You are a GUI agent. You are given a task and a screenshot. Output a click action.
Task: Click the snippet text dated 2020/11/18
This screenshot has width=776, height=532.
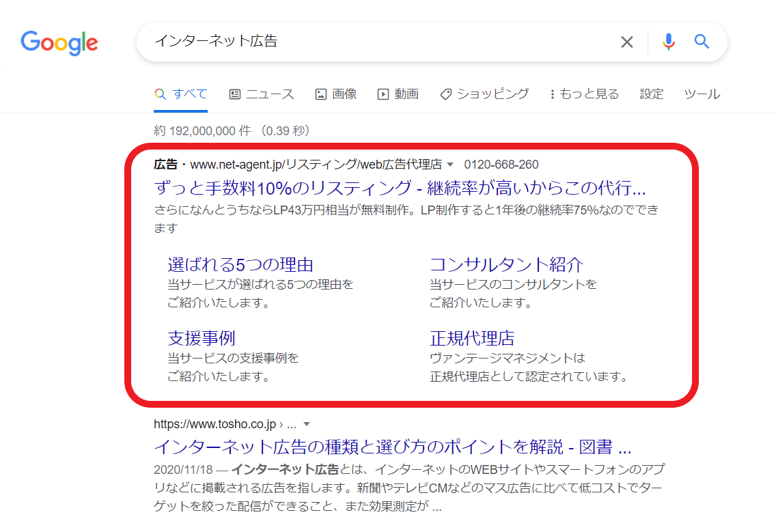click(409, 488)
